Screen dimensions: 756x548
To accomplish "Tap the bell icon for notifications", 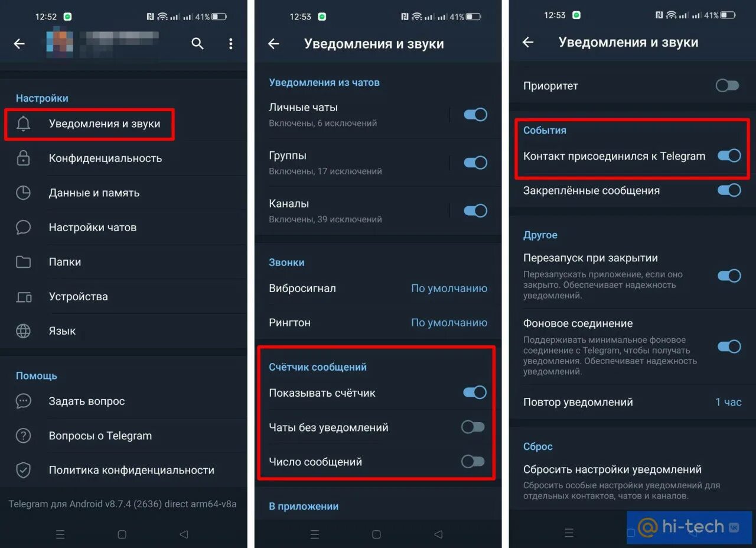I will click(23, 124).
